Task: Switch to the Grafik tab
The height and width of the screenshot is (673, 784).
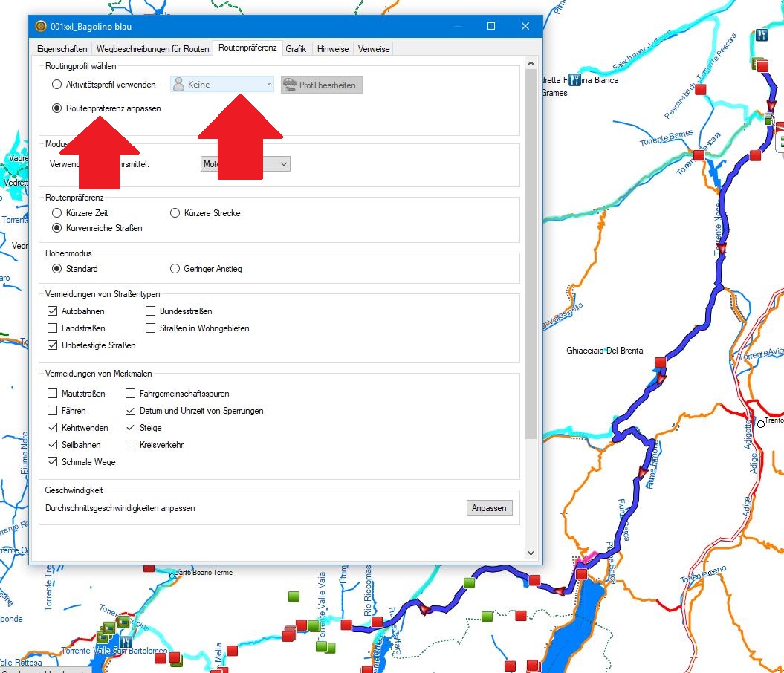Action: tap(296, 49)
